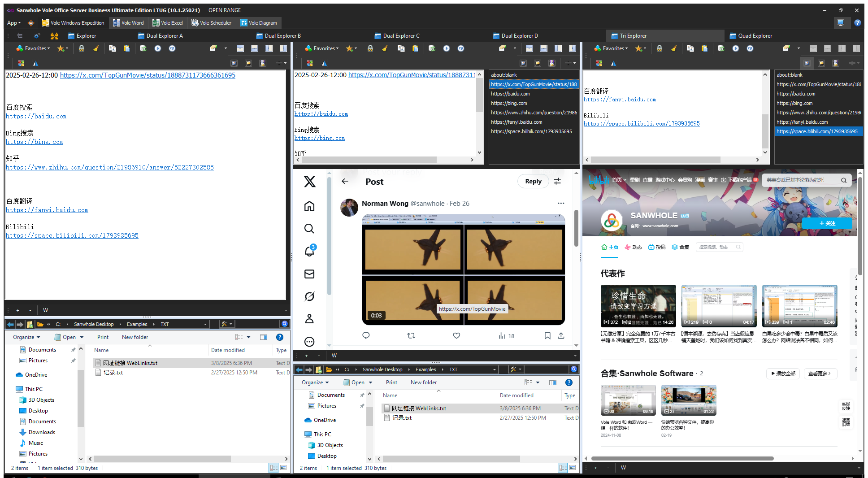Open https://bing.com link in left pane text
The height and width of the screenshot is (478, 868).
point(35,142)
